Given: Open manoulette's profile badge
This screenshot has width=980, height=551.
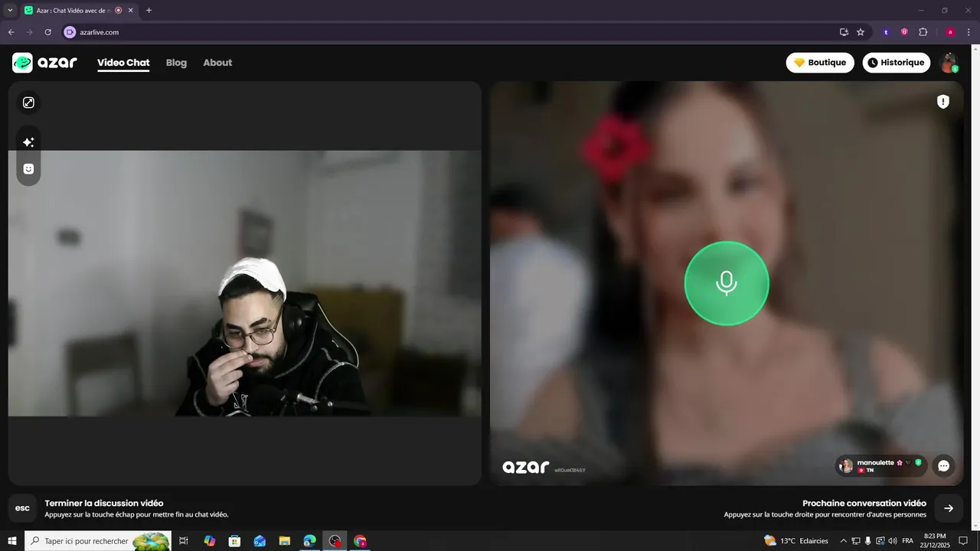Looking at the screenshot, I should [881, 465].
